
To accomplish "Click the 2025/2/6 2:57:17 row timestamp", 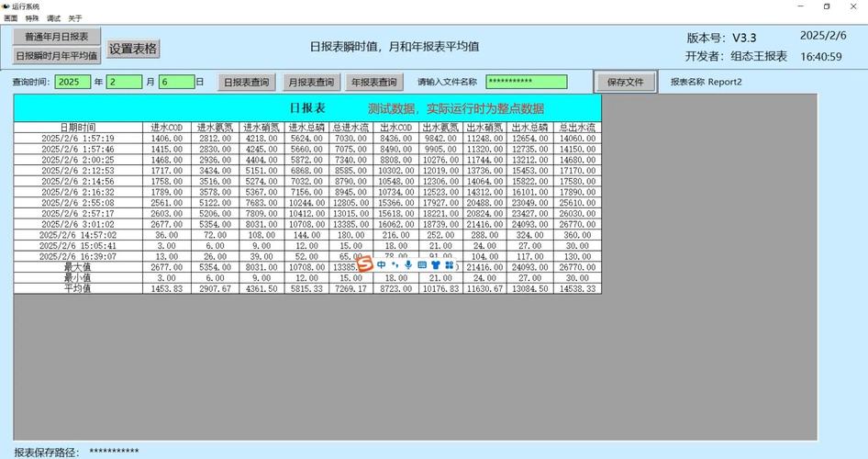I will pyautogui.click(x=78, y=213).
